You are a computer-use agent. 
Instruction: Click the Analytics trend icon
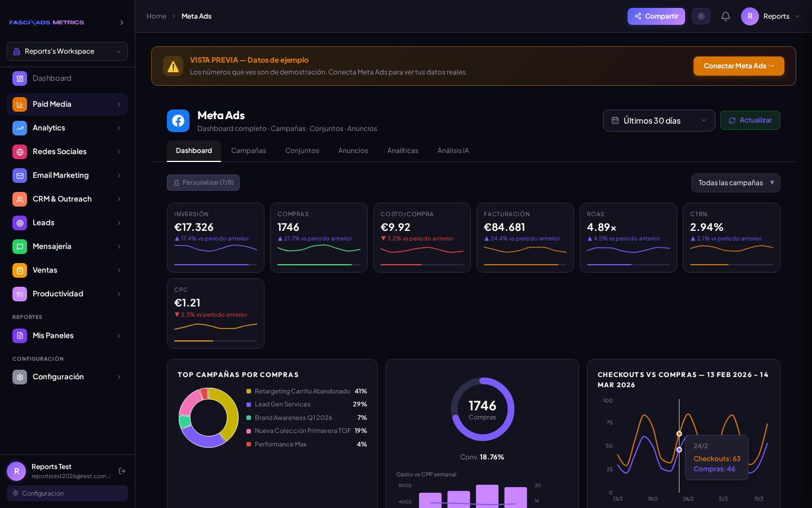point(20,128)
